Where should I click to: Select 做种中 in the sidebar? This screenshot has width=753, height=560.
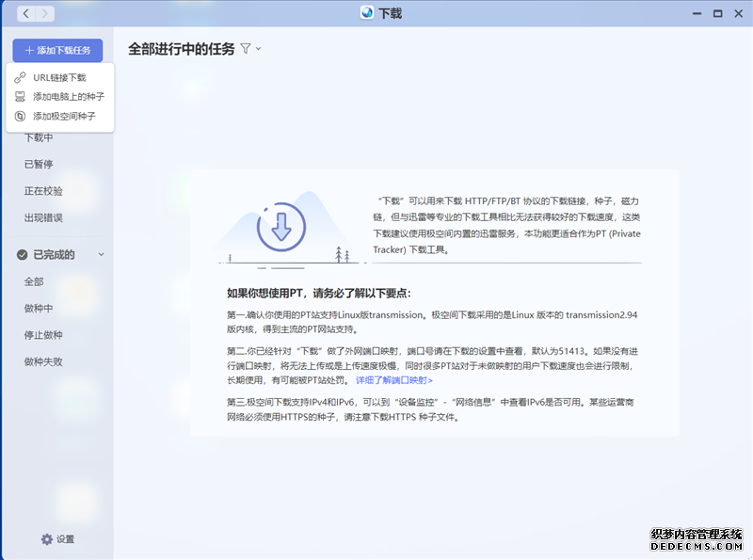click(x=39, y=308)
